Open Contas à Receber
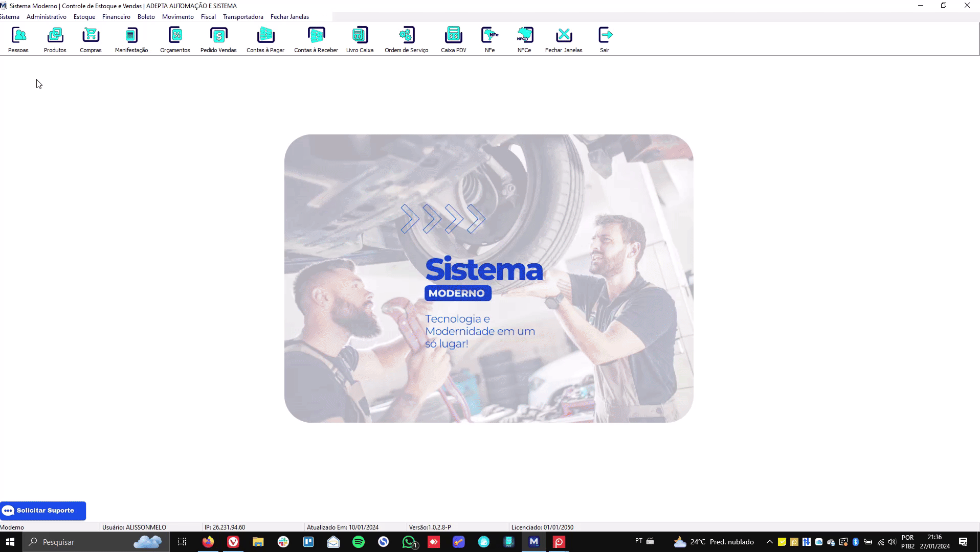980x552 pixels. (x=316, y=35)
